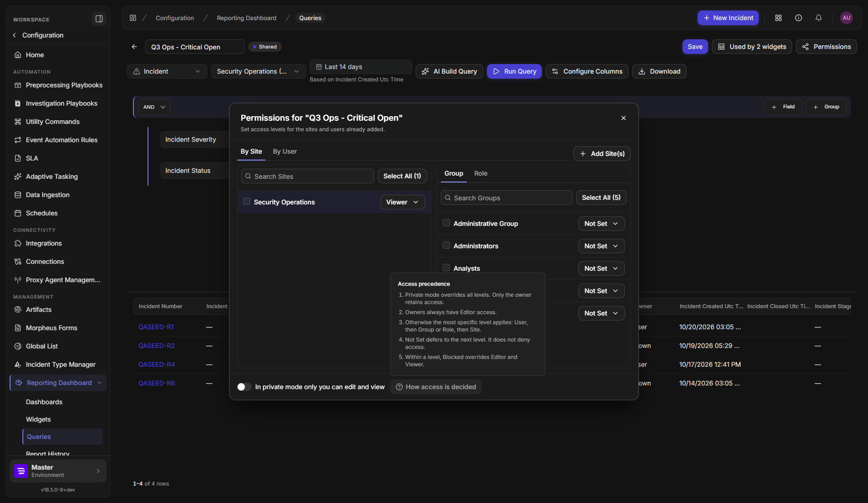This screenshot has height=503, width=868.
Task: Open Adaptive Tasking
Action: pos(58,177)
